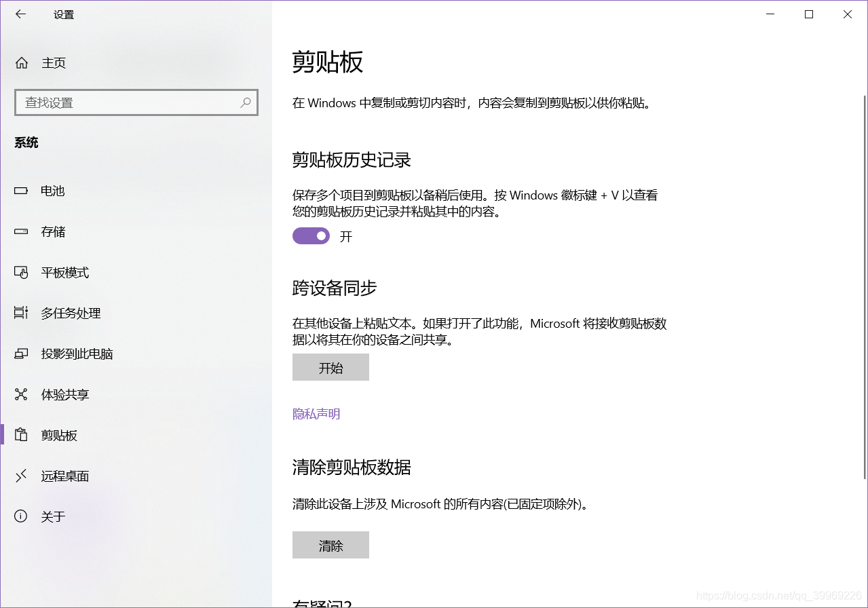Screen dimensions: 868x608
Task: Click the search magnifier icon
Action: point(246,102)
